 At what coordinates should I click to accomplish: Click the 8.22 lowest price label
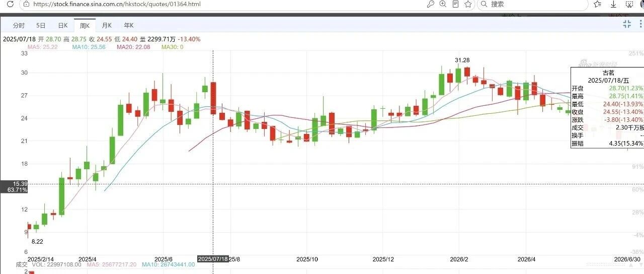37,242
